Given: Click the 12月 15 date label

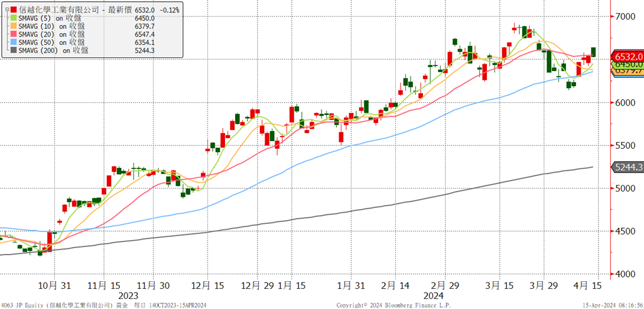Looking at the screenshot, I should point(209,285).
